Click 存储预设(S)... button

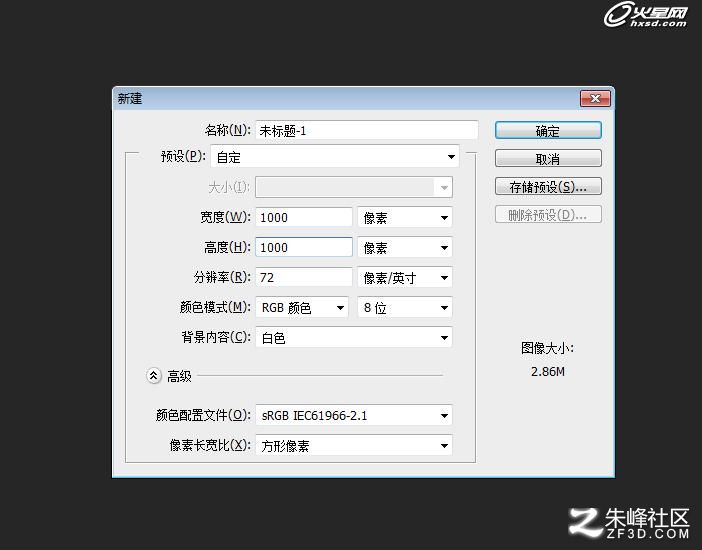tap(548, 187)
